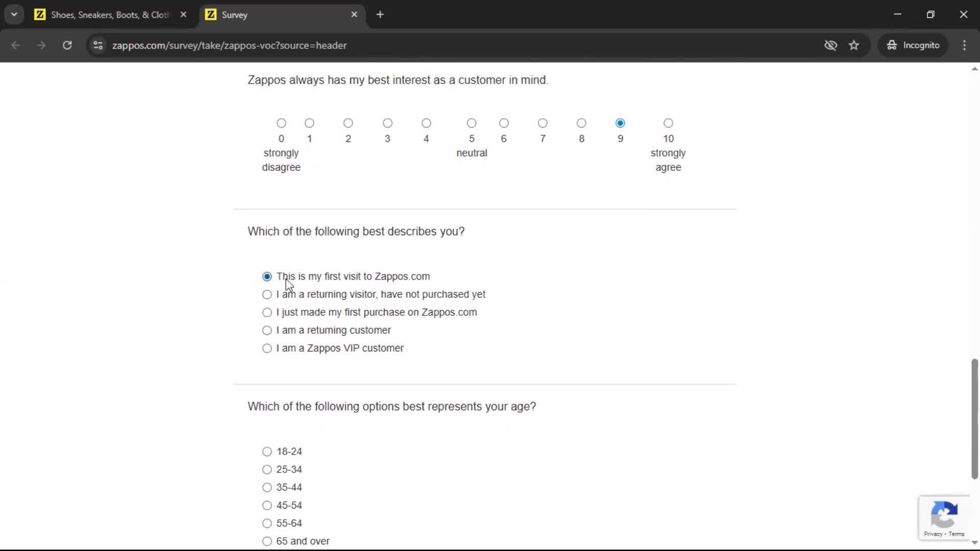The width and height of the screenshot is (980, 551).
Task: Select rating 2 on the scale
Action: [348, 123]
